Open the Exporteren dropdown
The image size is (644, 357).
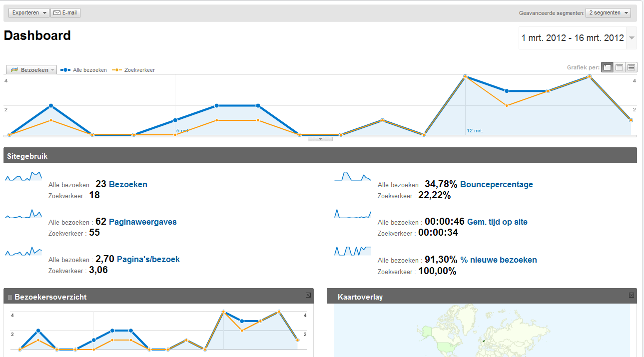tap(28, 12)
